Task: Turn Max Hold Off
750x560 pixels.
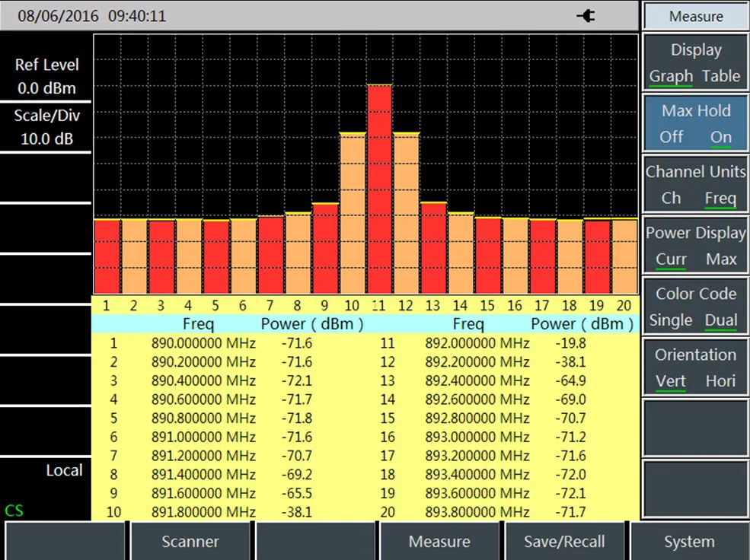Action: tap(671, 137)
